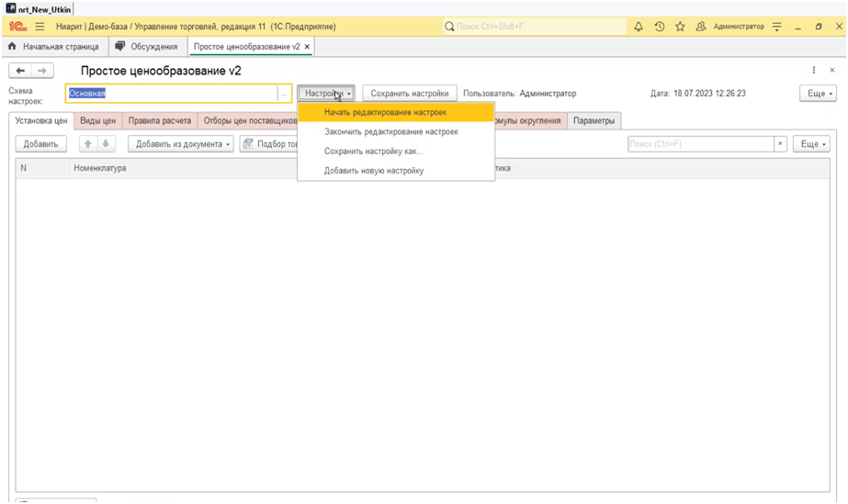Click home icon on Начальная страница tab
The height and width of the screenshot is (504, 848).
tap(13, 47)
